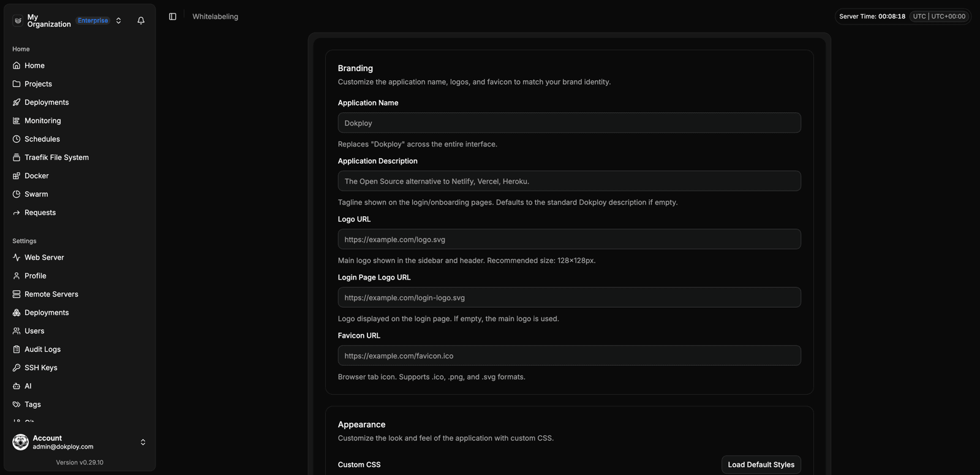Click the admin@dokploy.com email text
The height and width of the screenshot is (475, 980).
pyautogui.click(x=63, y=447)
